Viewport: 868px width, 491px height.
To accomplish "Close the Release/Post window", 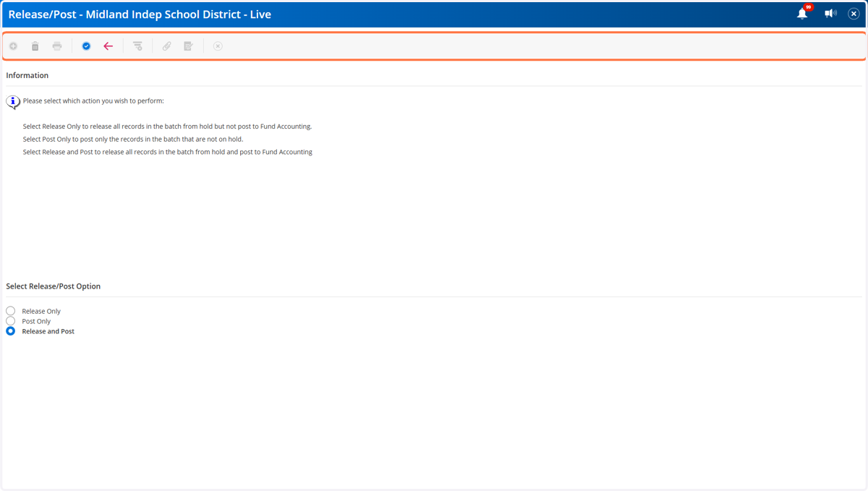I will pos(854,14).
